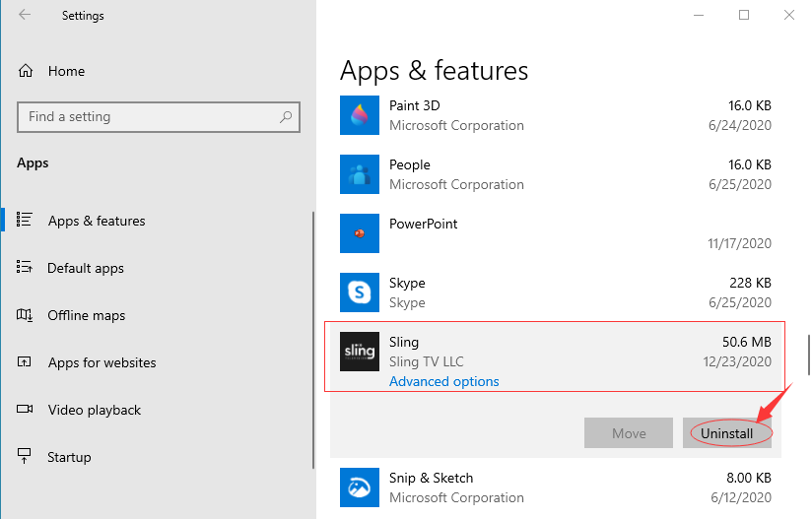This screenshot has width=812, height=519.
Task: Maximize the Settings window
Action: tap(744, 15)
